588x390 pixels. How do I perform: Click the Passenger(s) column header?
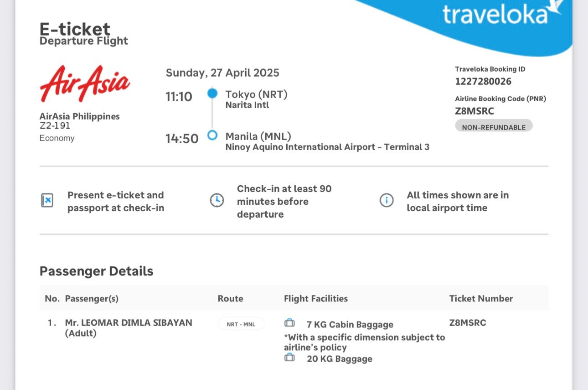pos(92,299)
